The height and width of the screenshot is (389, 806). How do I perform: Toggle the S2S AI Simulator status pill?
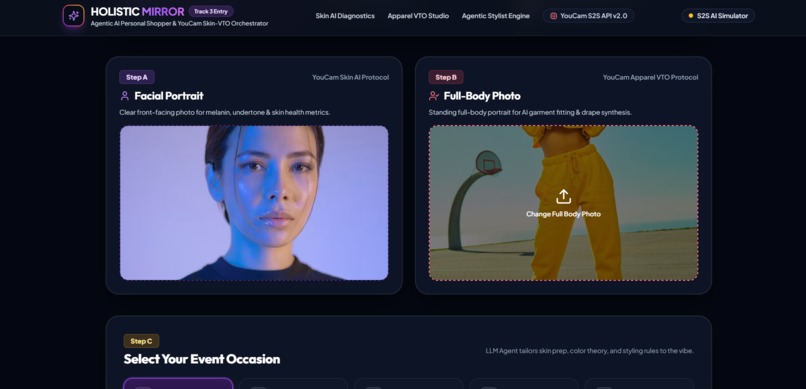[718, 16]
